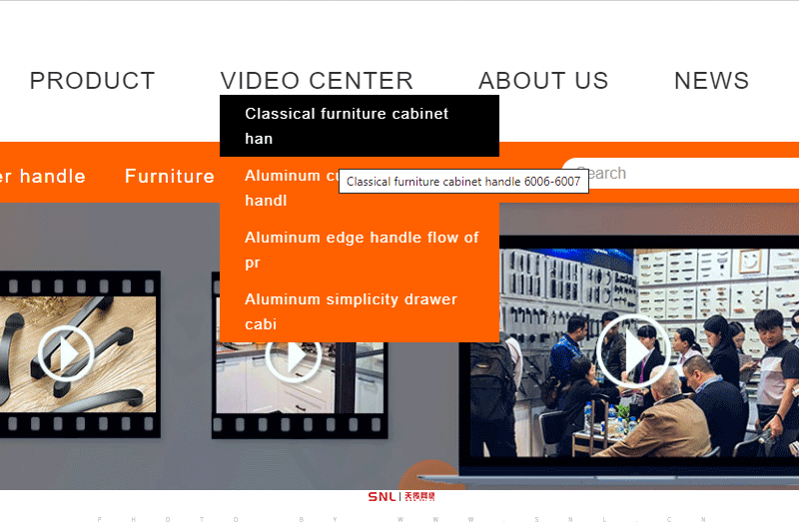The width and height of the screenshot is (799, 532).
Task: Expand the VIDEO CENTER dropdown
Action: tap(317, 81)
